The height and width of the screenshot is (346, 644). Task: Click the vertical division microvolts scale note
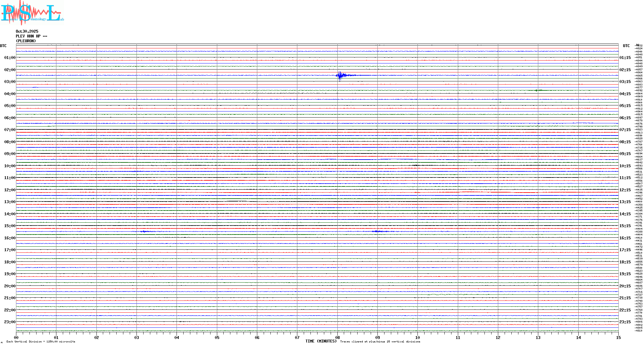tap(41, 342)
